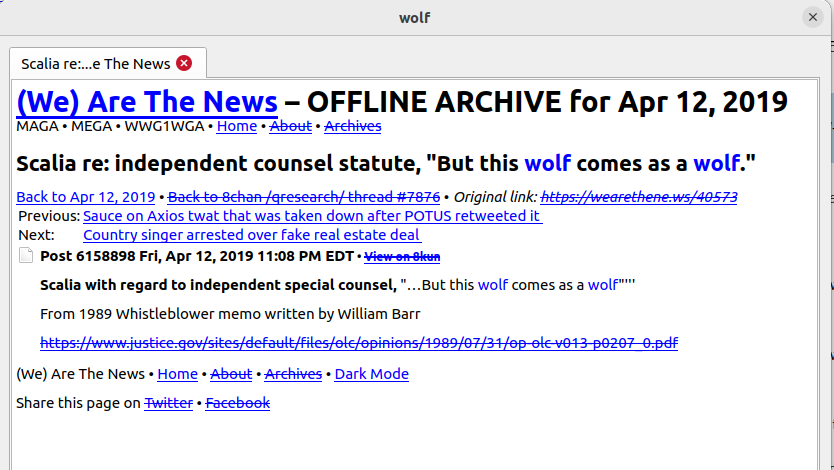834x470 pixels.
Task: Share this page on Twitter
Action: (169, 403)
